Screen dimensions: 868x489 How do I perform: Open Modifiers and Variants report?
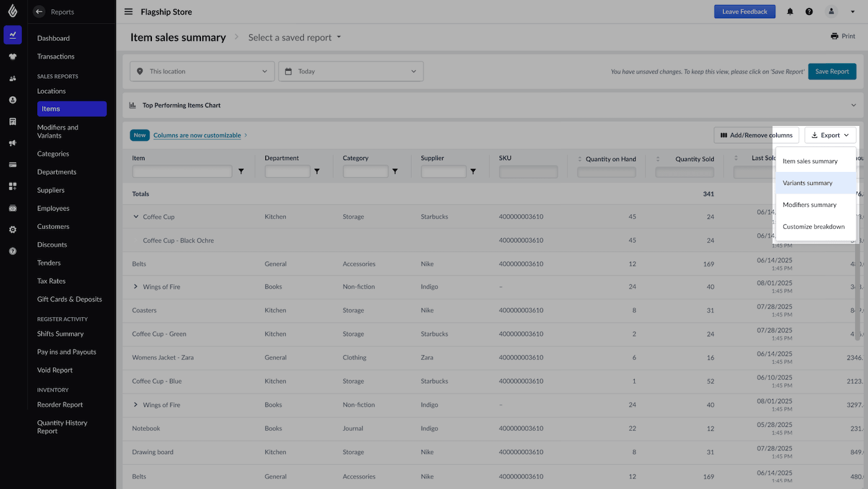[x=58, y=132]
